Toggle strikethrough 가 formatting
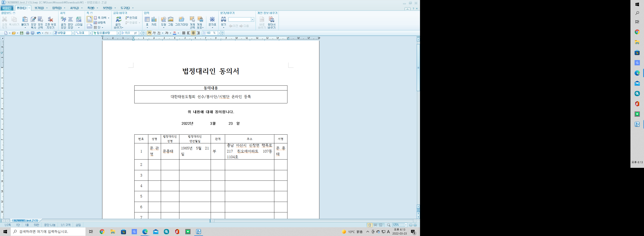The width and height of the screenshot is (644, 236). pos(167,33)
